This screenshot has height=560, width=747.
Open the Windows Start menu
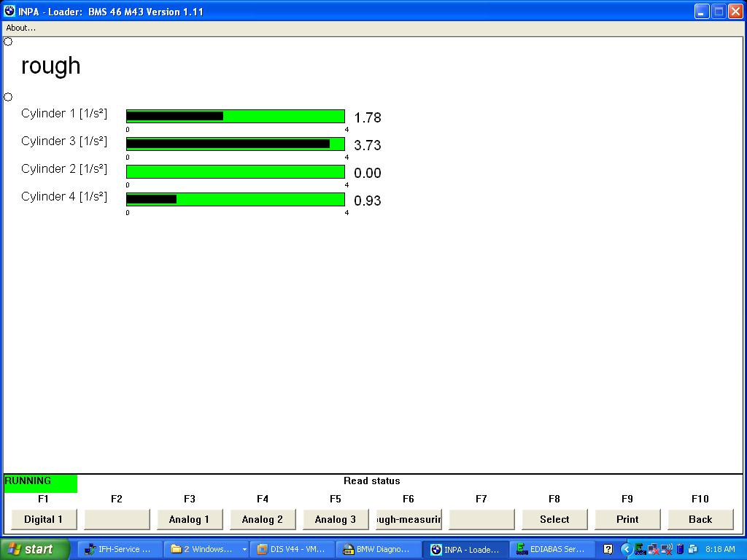[x=35, y=549]
